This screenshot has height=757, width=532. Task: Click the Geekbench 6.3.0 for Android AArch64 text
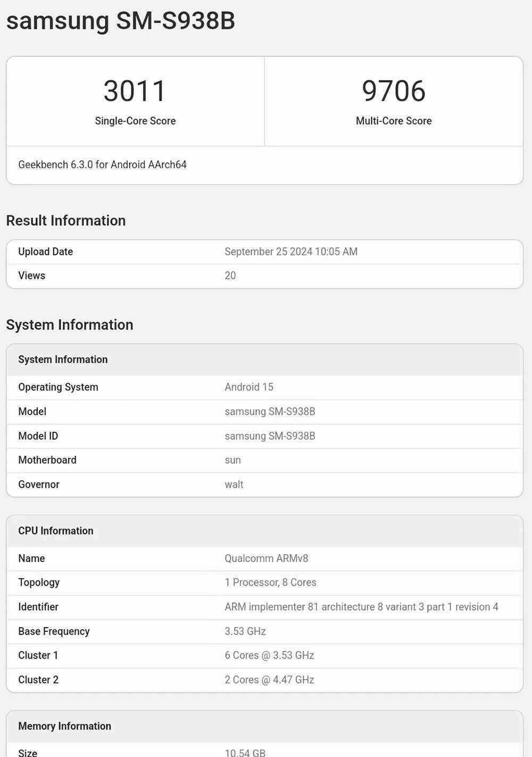(102, 164)
